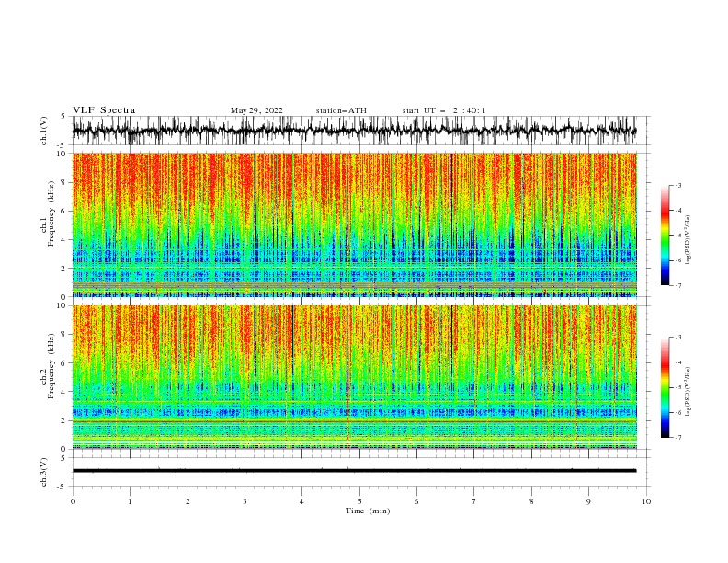
Task: Click inside the ch.2 spectrogram panel
Action: click(354, 377)
